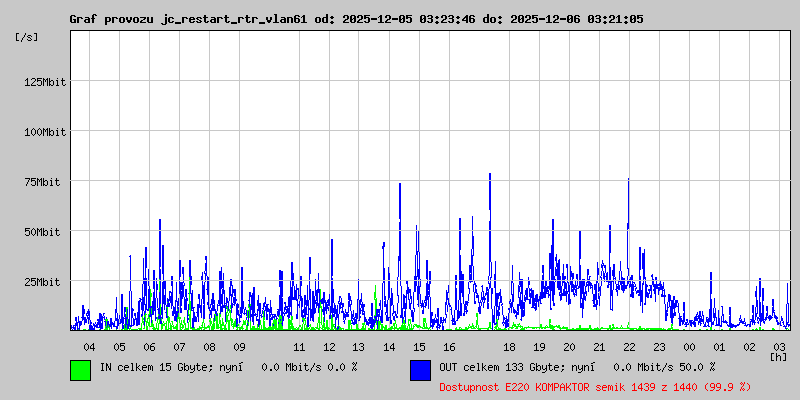800x400 pixels.
Task: Select hour marker 16 on time axis
Action: click(x=449, y=346)
